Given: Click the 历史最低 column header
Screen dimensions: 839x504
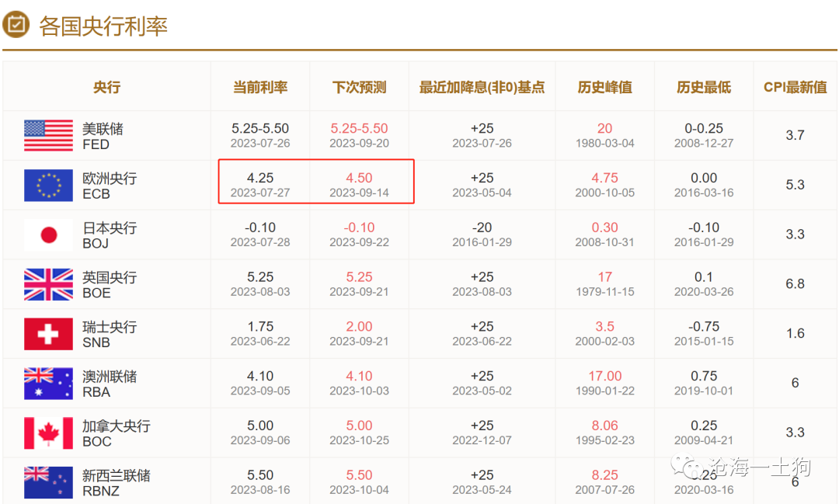Looking at the screenshot, I should tap(704, 87).
